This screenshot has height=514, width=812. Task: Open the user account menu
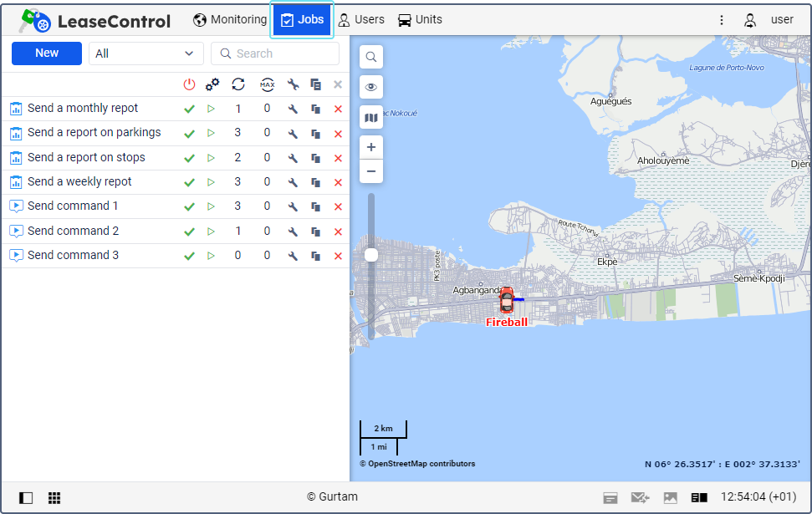769,20
